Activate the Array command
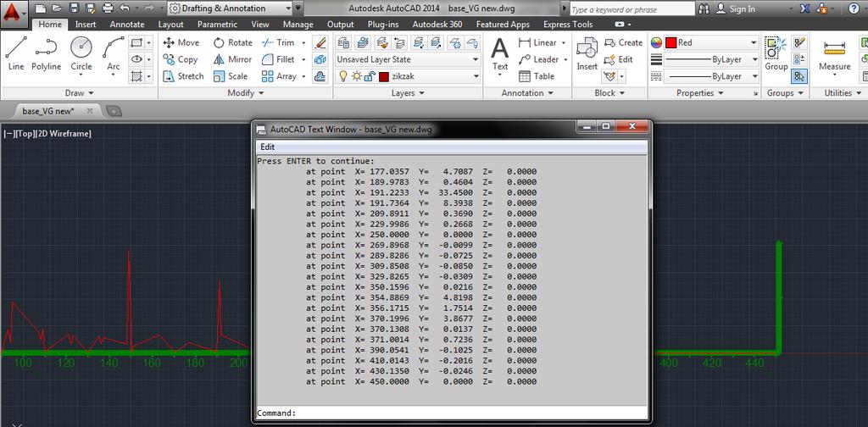868x427 pixels. click(x=280, y=76)
